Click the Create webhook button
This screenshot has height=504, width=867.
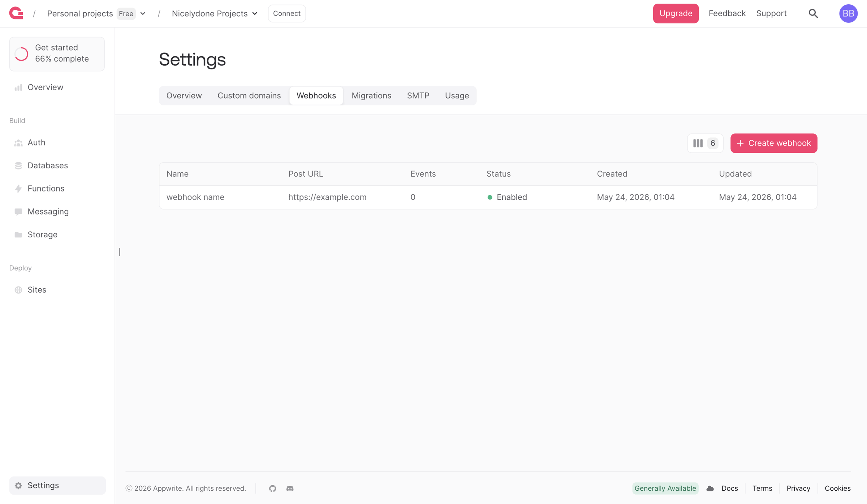[x=773, y=143]
